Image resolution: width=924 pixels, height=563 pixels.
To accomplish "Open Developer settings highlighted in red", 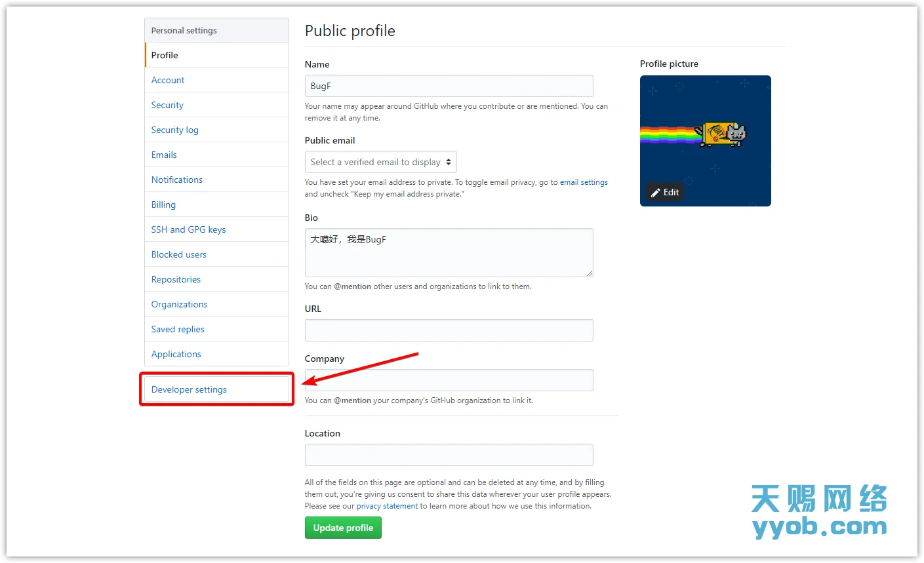I will pyautogui.click(x=189, y=389).
